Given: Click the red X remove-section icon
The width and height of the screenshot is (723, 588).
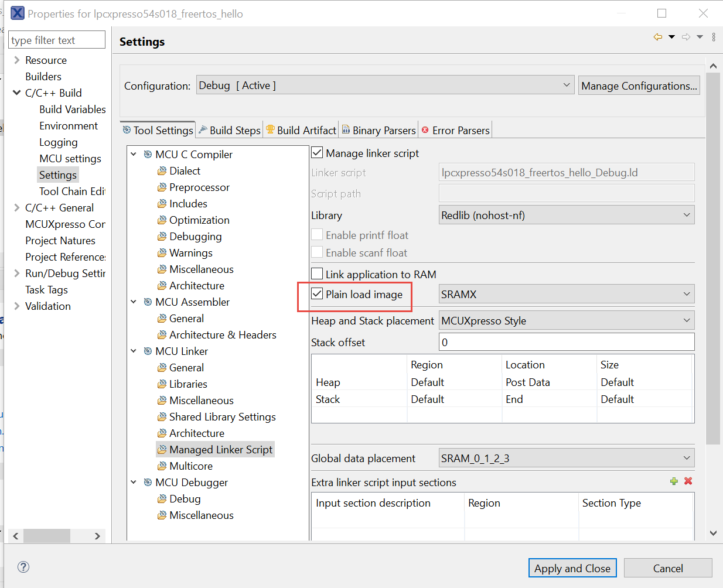Looking at the screenshot, I should [688, 481].
